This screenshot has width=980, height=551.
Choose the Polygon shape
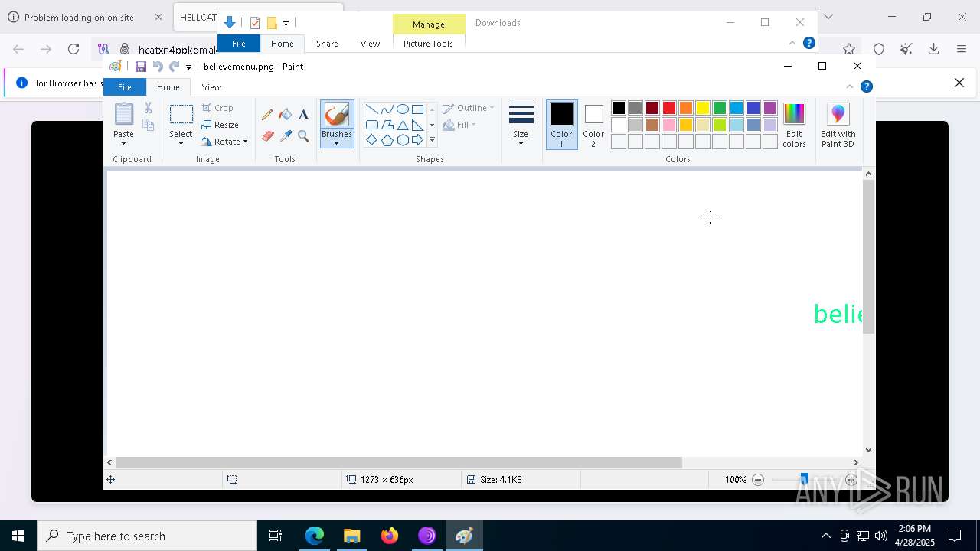387,125
